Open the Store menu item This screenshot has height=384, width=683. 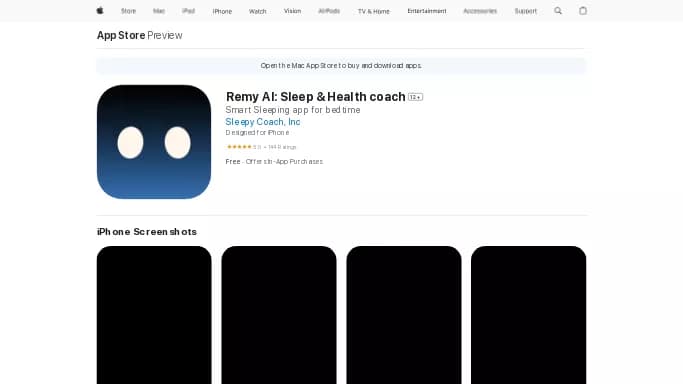pyautogui.click(x=128, y=11)
